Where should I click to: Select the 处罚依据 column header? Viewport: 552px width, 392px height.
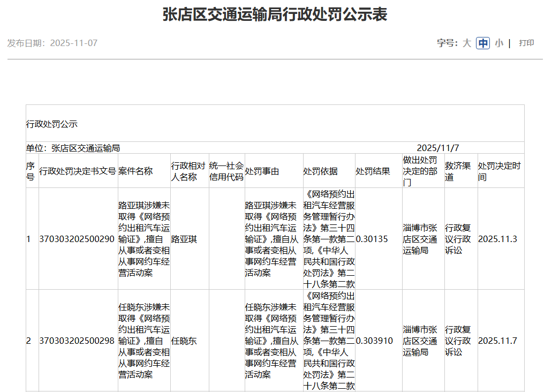[x=320, y=171]
